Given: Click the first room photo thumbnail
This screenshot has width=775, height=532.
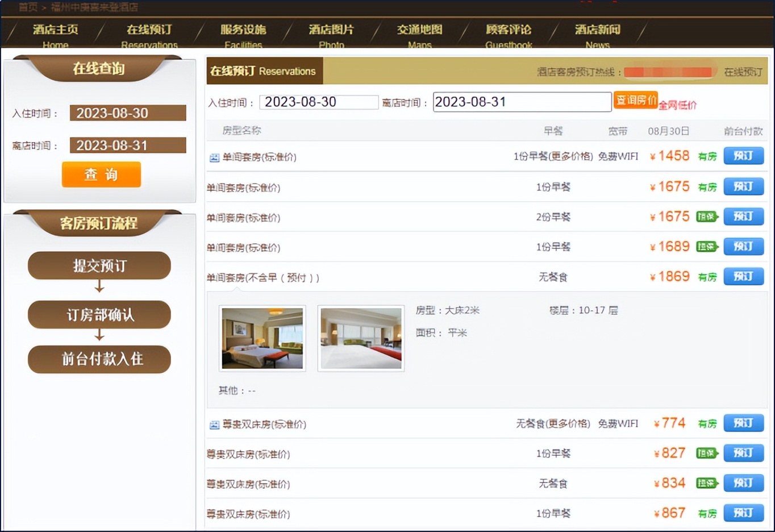Looking at the screenshot, I should pyautogui.click(x=262, y=338).
